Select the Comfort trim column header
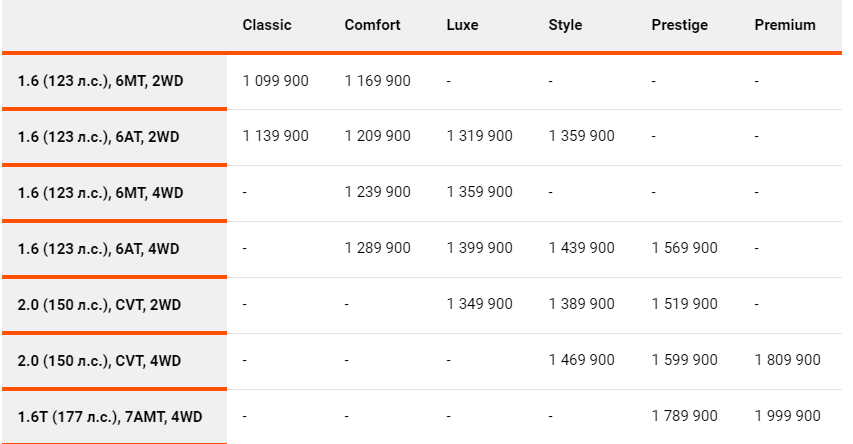 click(x=372, y=25)
